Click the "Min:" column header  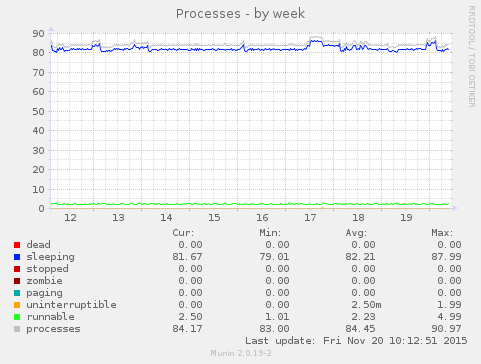[270, 233]
